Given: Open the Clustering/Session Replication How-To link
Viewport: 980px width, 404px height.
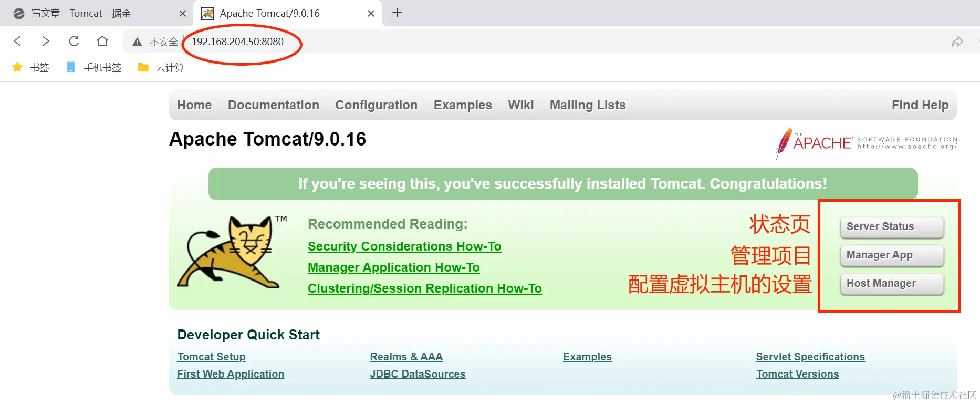Looking at the screenshot, I should coord(425,288).
